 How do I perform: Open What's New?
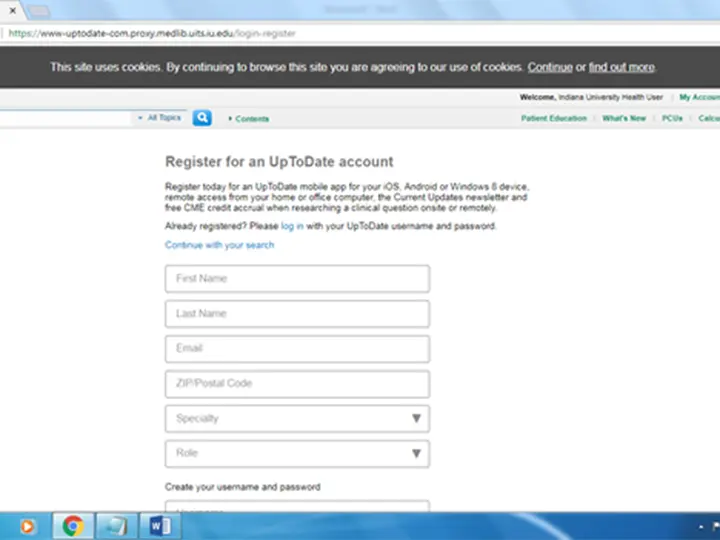click(624, 118)
